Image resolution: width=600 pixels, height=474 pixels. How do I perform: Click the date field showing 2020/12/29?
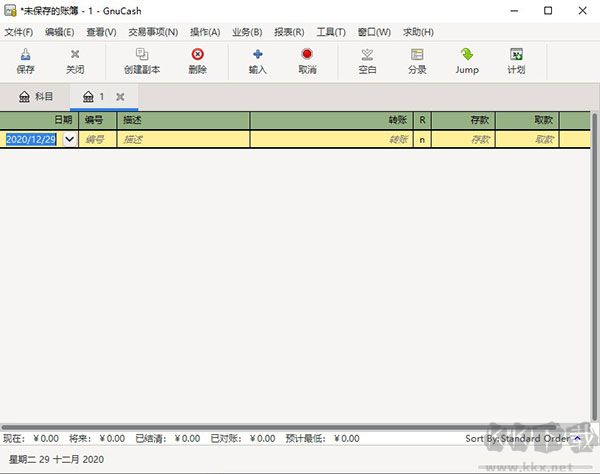click(31, 139)
